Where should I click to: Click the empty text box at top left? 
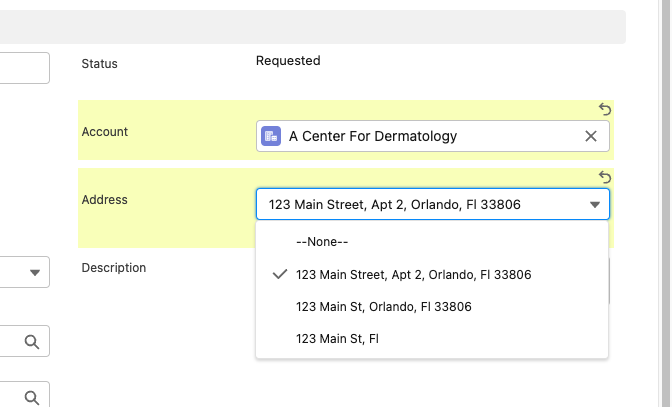tap(24, 68)
